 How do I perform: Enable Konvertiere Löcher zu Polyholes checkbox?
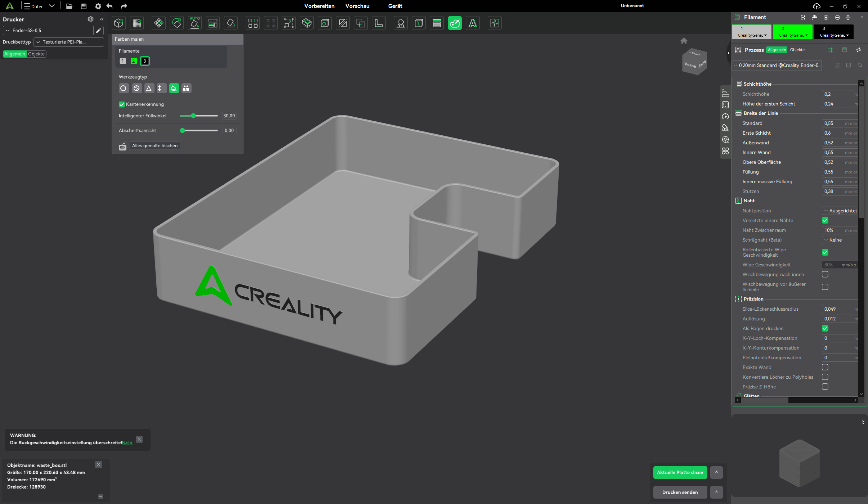pos(825,377)
